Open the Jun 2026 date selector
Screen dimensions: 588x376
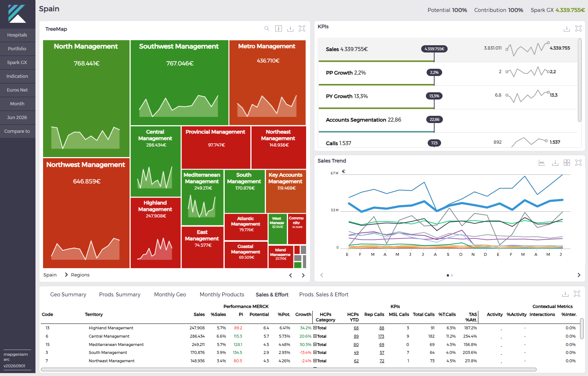tap(17, 118)
